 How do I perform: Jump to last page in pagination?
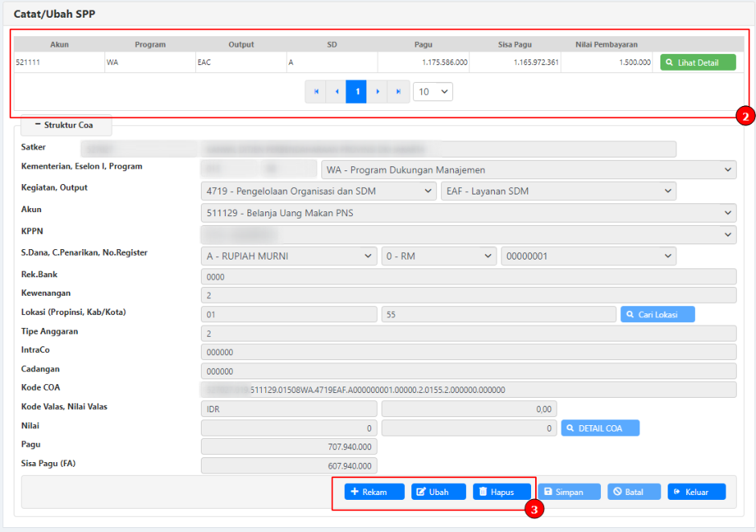click(x=398, y=92)
